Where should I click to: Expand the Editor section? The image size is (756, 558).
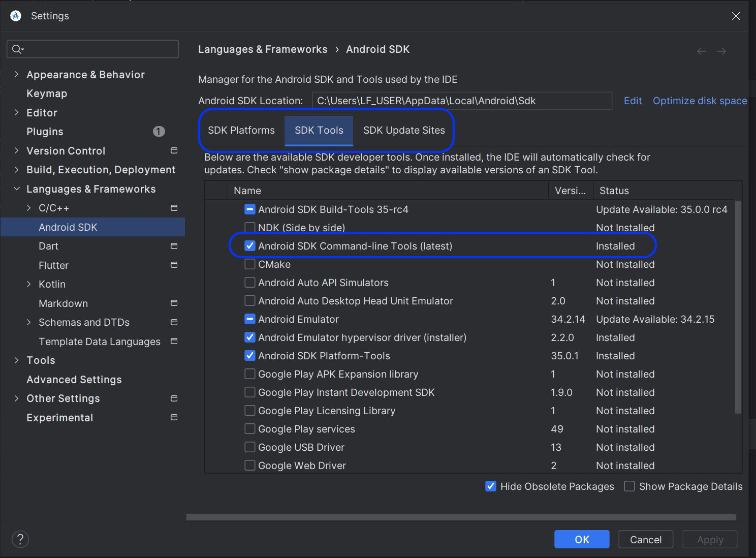(16, 113)
